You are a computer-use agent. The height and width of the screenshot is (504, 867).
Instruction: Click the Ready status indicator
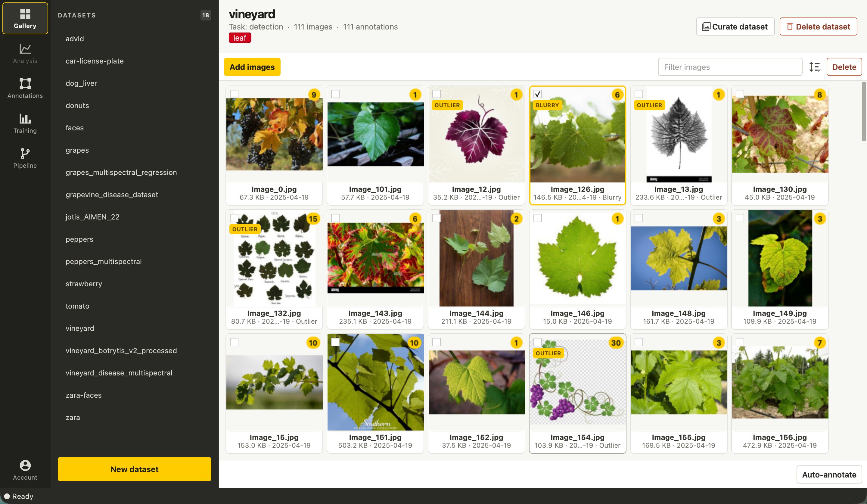[x=19, y=496]
